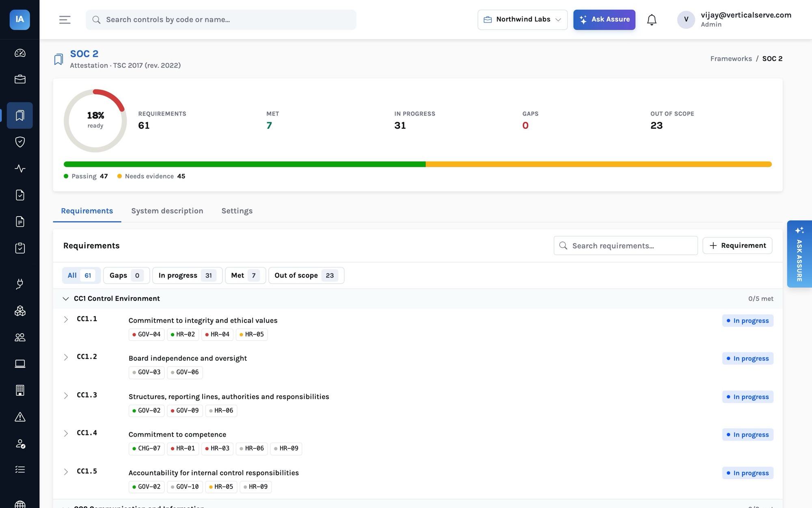Open the plug integrations icon in sidebar

point(20,284)
